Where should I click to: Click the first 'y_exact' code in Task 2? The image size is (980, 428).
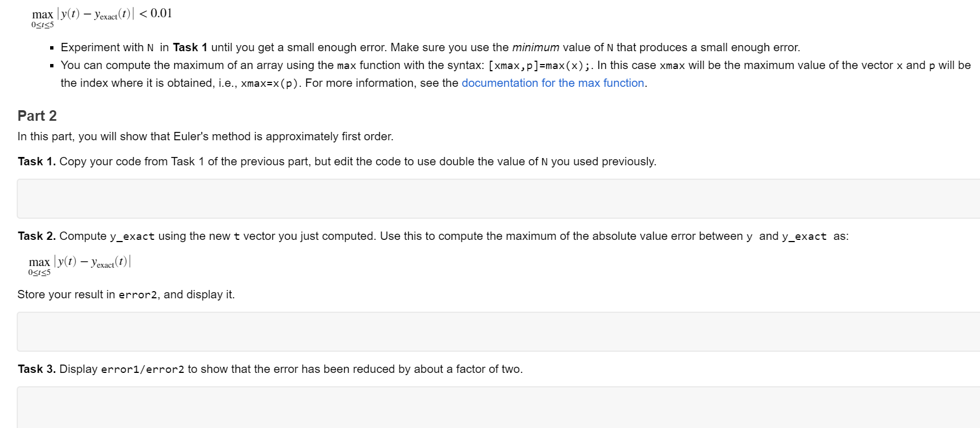132,237
